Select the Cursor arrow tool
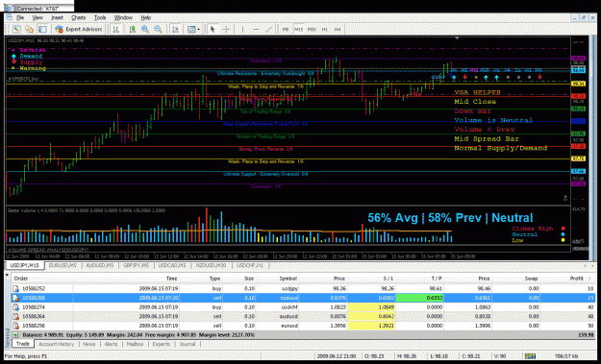601x364 pixels. tap(213, 29)
